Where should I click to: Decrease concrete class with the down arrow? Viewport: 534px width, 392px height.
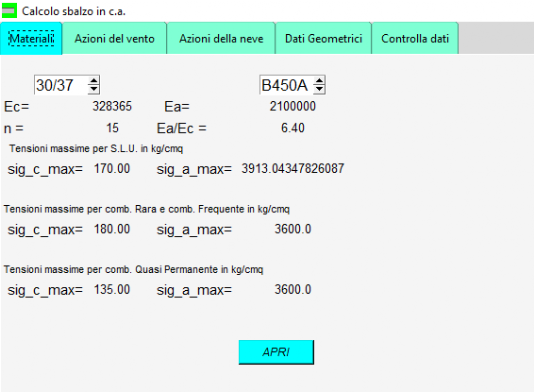pyautogui.click(x=93, y=89)
